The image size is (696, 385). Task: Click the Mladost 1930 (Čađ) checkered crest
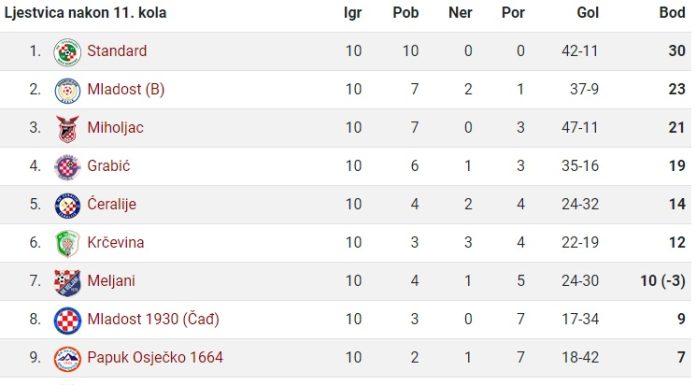coord(67,320)
